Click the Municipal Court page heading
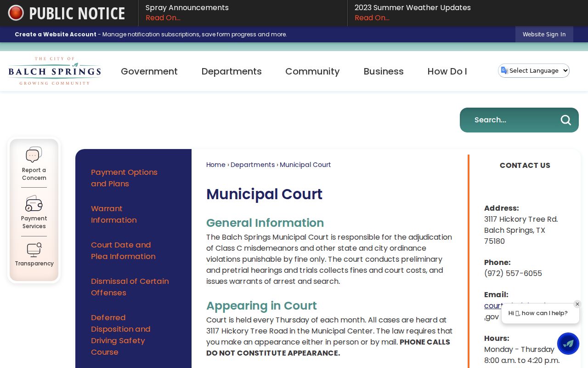This screenshot has height=368, width=588. pos(265,194)
